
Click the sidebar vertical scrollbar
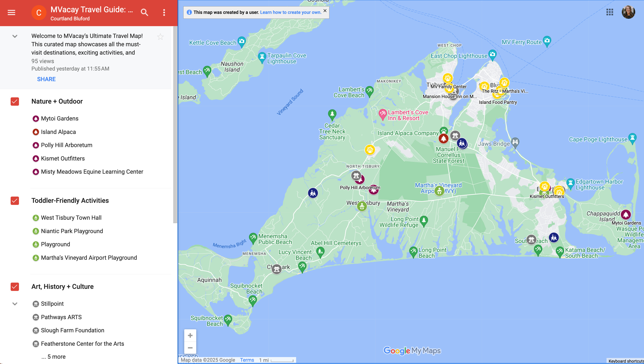tap(175, 125)
